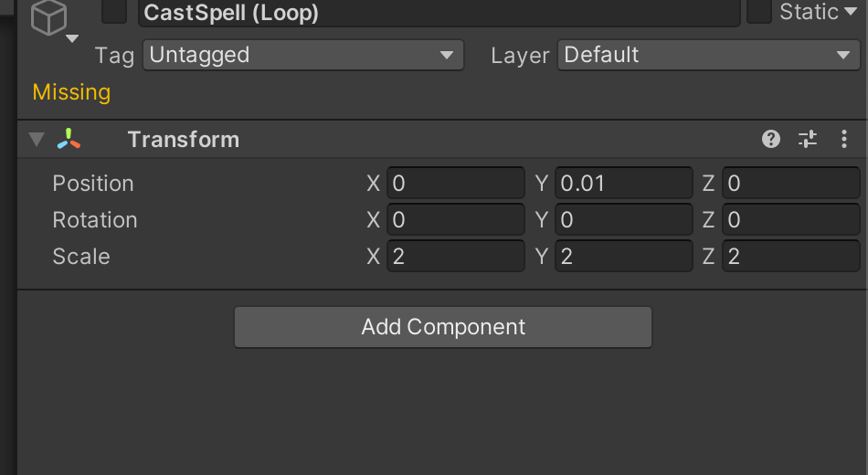Click the GameObject cube icon
This screenshot has height=475, width=868.
coord(48,17)
